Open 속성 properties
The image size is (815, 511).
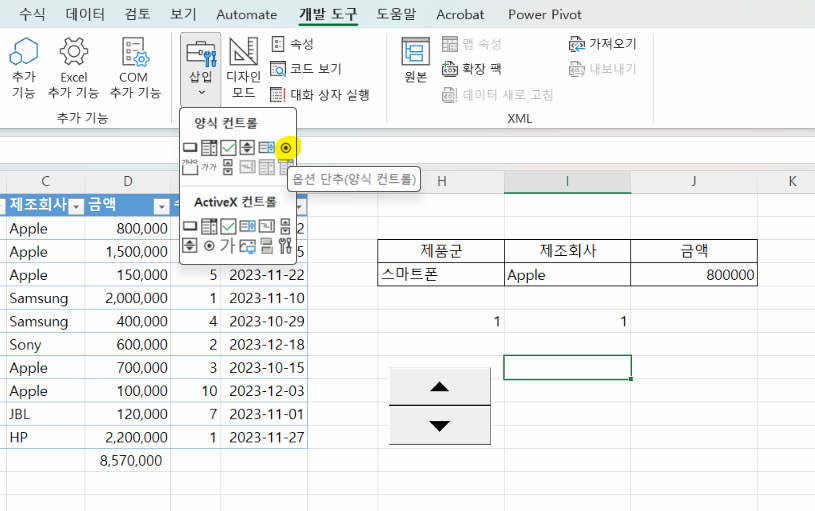pyautogui.click(x=293, y=44)
